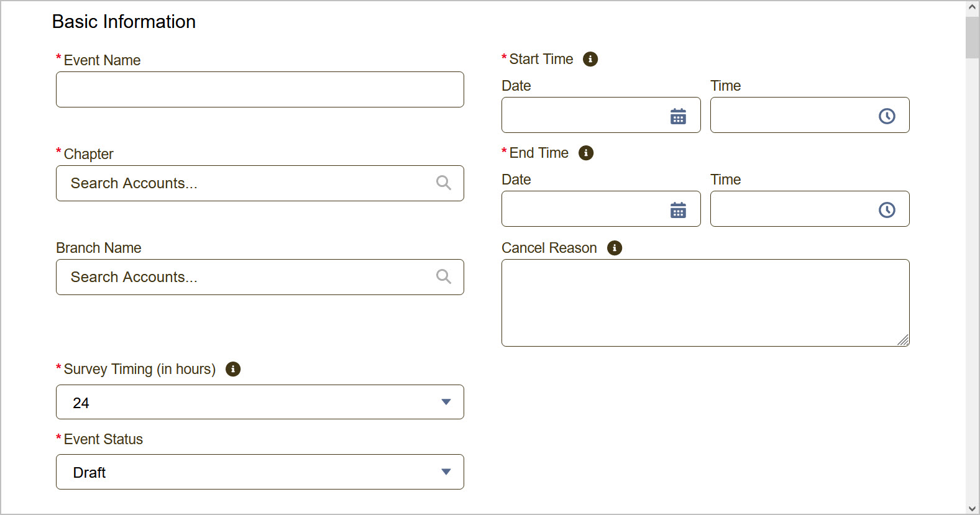
Task: Click the Chapter search magnifier icon
Action: click(x=443, y=183)
